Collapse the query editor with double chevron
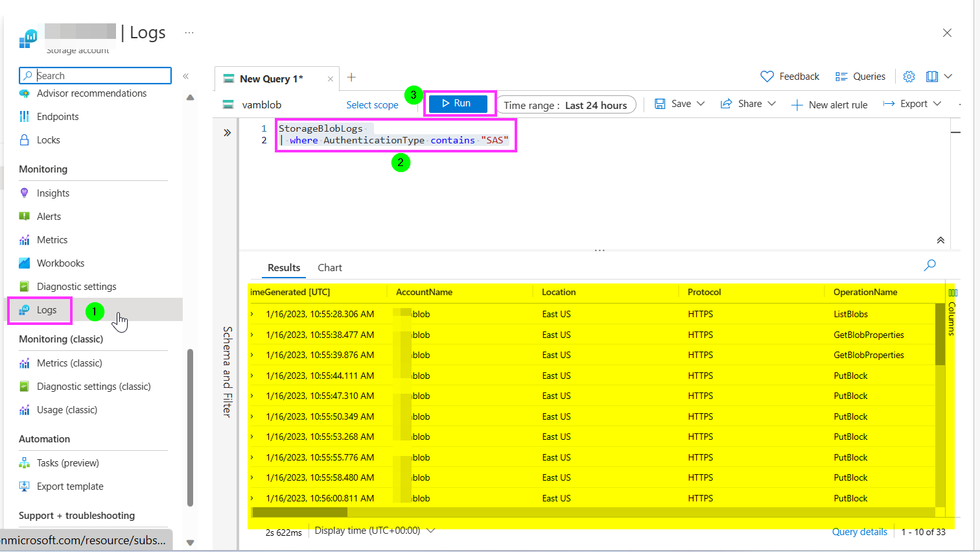The height and width of the screenshot is (552, 980). (940, 240)
